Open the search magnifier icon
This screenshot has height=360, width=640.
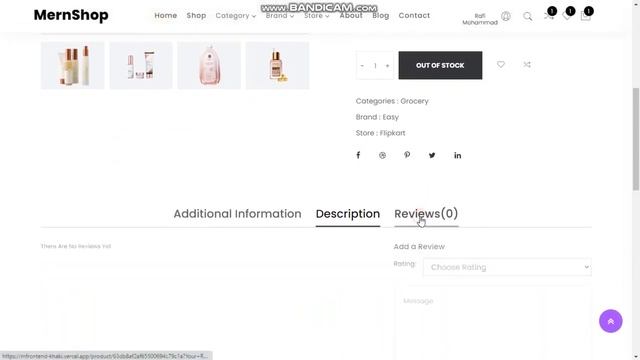point(528,16)
